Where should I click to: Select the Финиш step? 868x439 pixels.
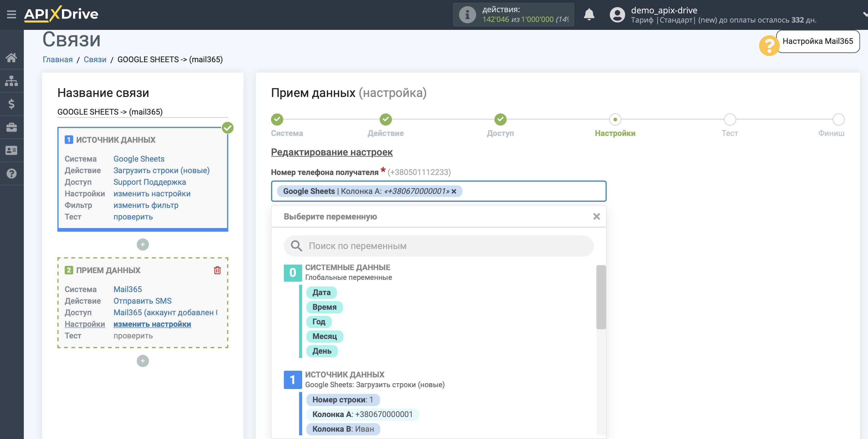pyautogui.click(x=838, y=119)
